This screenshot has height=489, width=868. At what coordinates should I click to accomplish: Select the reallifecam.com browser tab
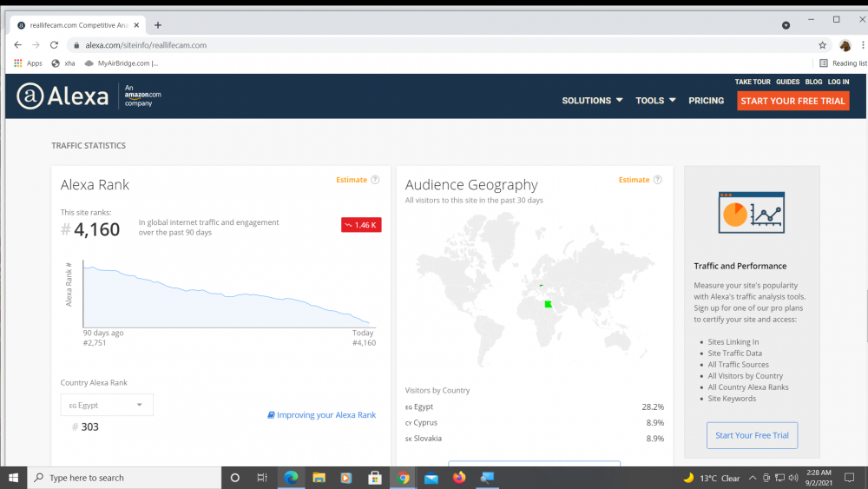tap(78, 25)
